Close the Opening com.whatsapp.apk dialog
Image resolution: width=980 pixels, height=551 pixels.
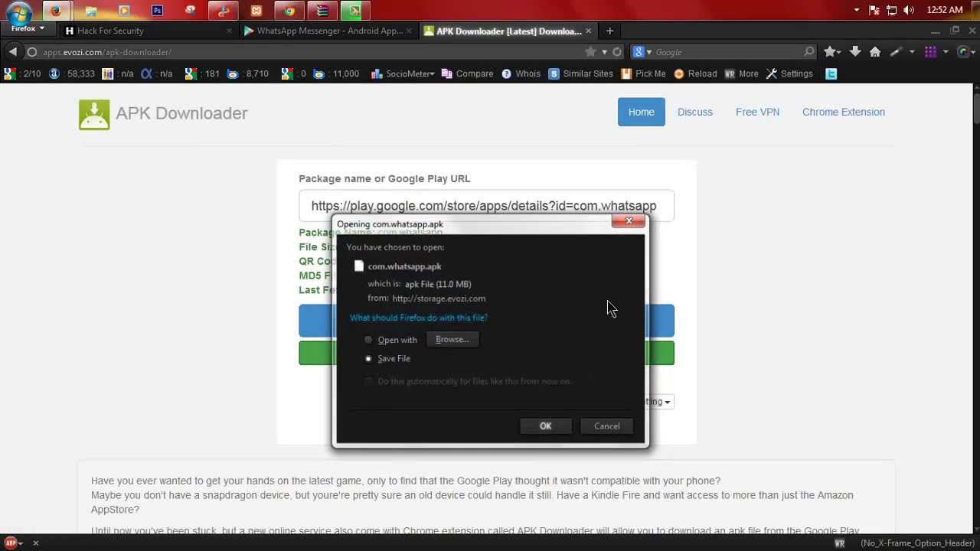pos(629,221)
